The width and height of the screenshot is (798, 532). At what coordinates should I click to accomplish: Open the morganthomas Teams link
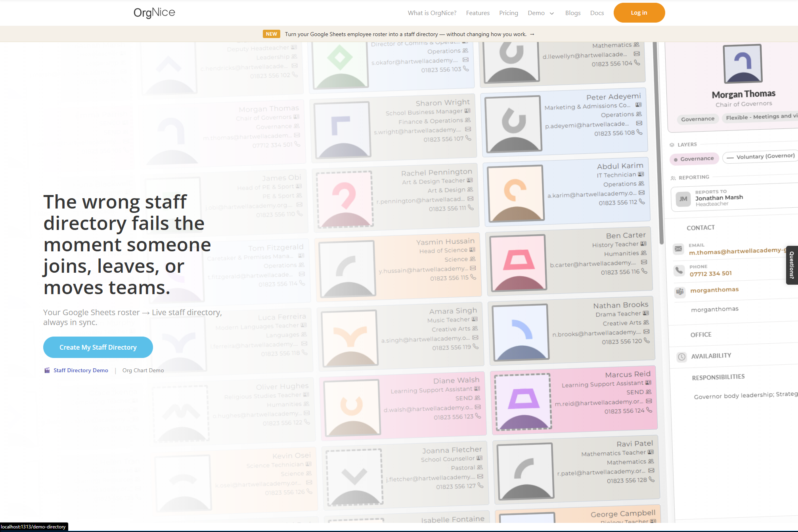[714, 290]
